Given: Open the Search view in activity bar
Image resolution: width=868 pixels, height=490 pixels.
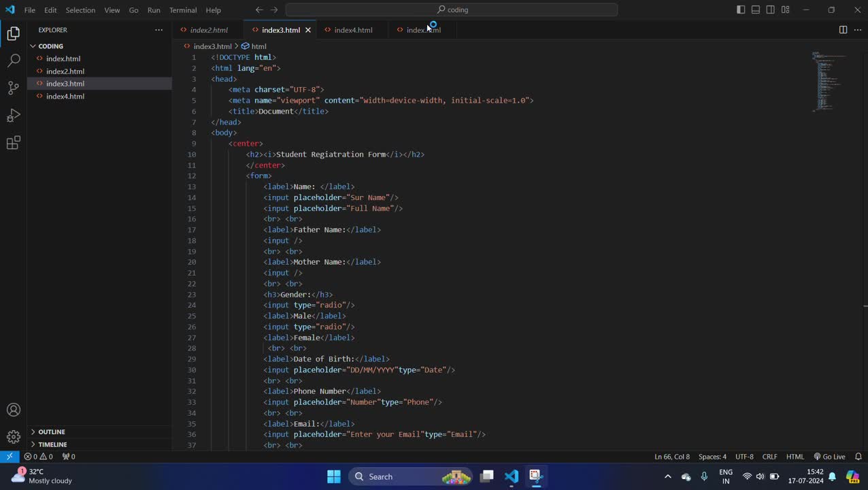Looking at the screenshot, I should [14, 61].
